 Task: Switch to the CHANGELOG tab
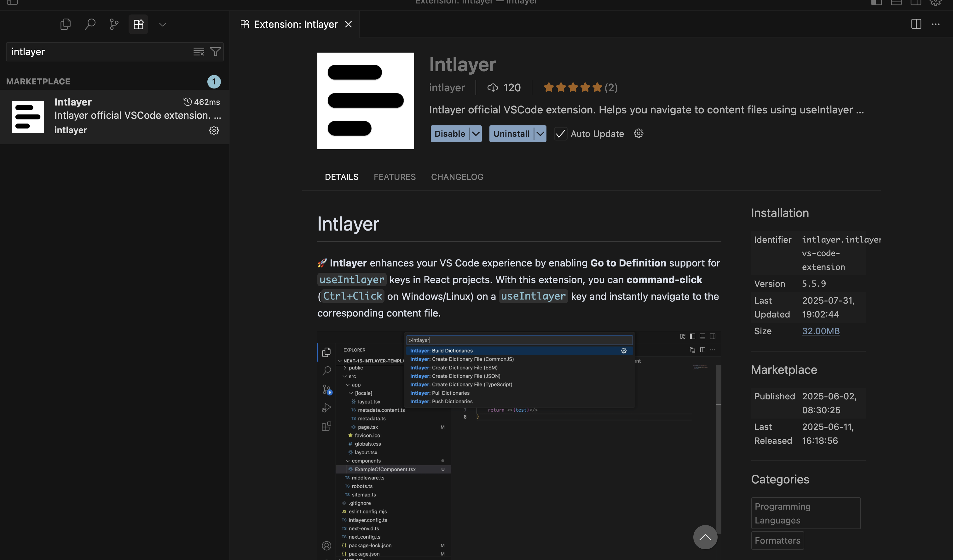point(457,177)
